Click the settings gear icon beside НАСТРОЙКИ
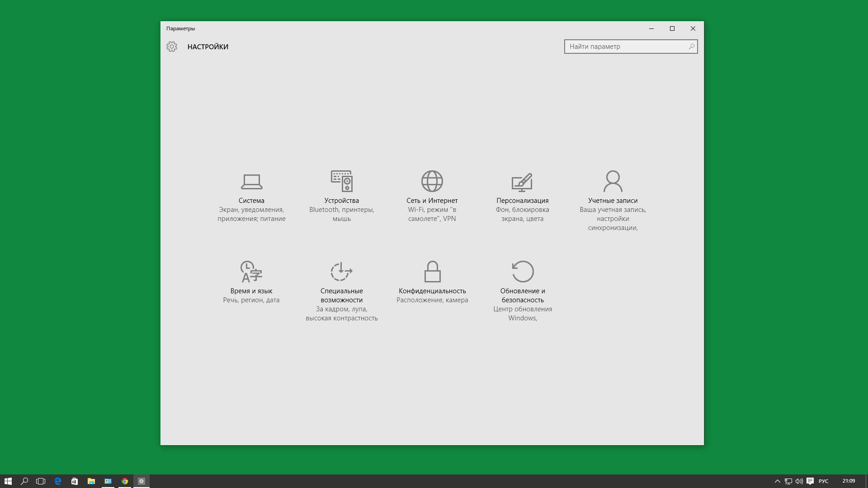Viewport: 868px width, 488px height. pos(172,47)
